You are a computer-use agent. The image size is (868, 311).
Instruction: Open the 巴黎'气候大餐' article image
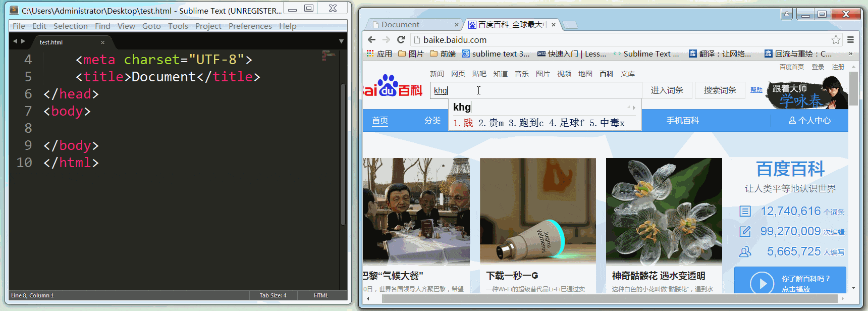click(416, 212)
